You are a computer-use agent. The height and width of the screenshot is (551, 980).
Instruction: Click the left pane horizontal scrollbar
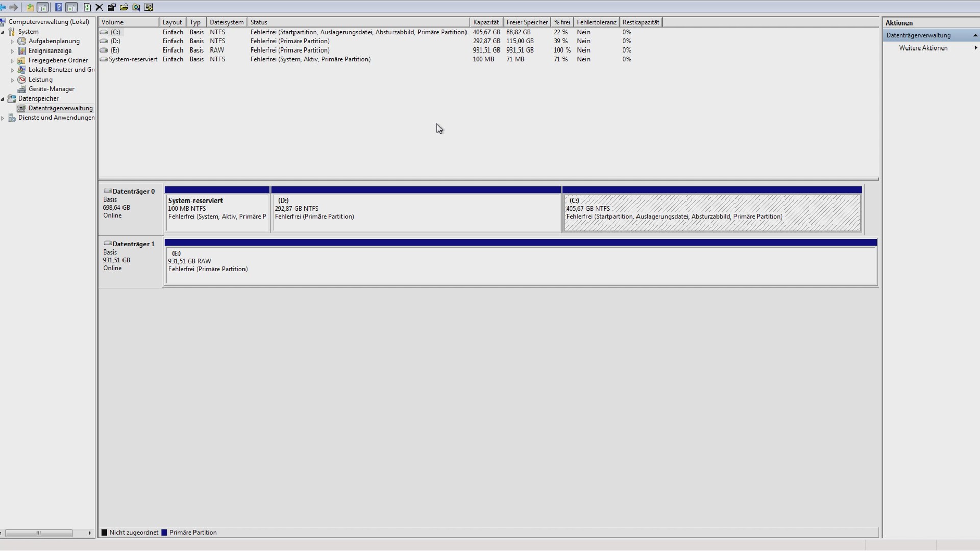38,533
